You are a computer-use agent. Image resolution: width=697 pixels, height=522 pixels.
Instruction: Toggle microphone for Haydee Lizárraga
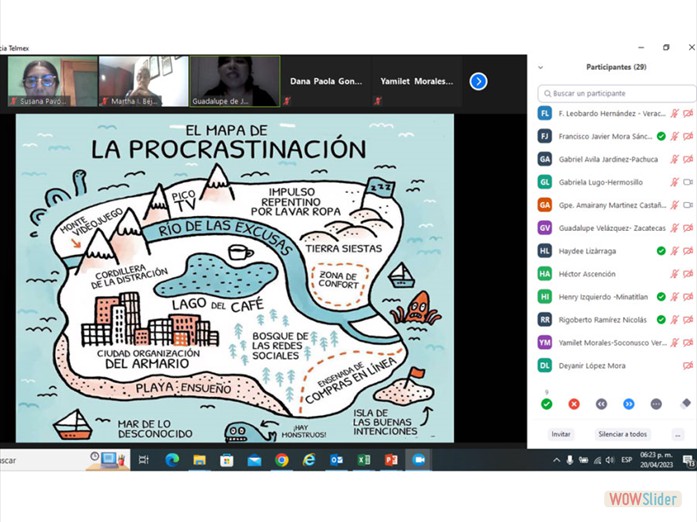point(675,251)
